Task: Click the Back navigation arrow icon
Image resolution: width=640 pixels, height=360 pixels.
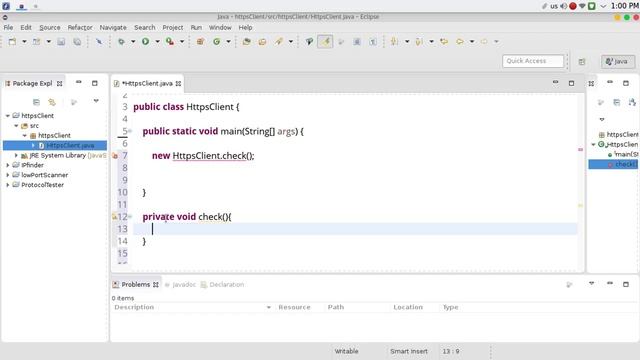Action: [x=460, y=42]
